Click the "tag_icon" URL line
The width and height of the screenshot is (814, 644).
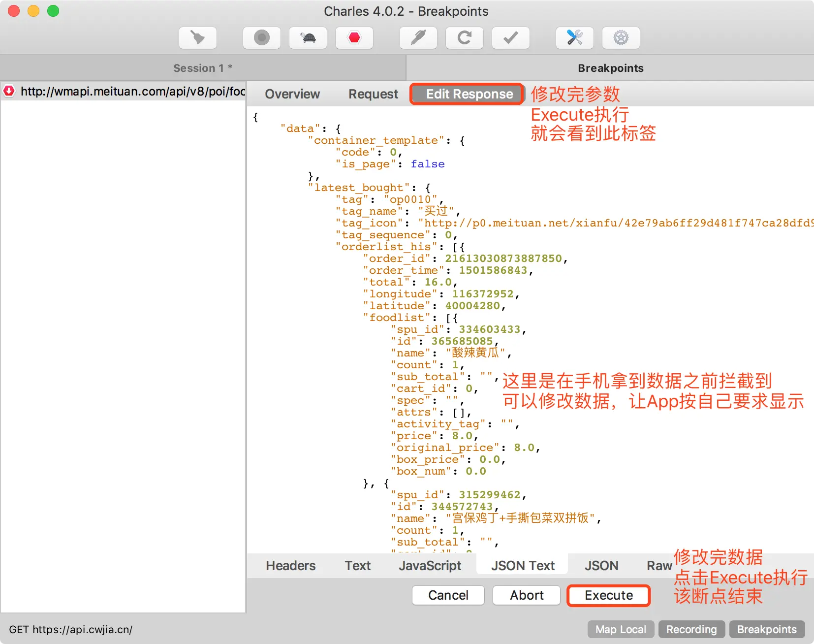[575, 223]
